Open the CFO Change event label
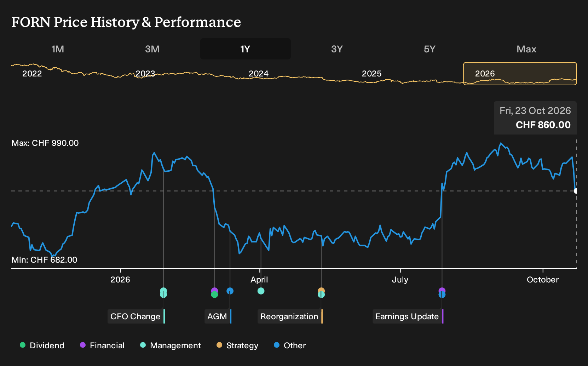Viewport: 588px width, 366px height. pos(136,316)
